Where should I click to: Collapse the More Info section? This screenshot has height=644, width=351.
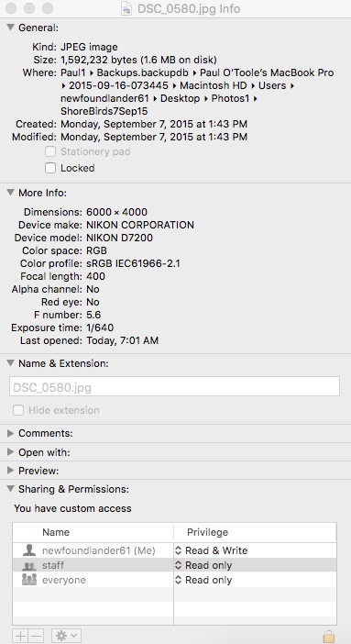11,193
